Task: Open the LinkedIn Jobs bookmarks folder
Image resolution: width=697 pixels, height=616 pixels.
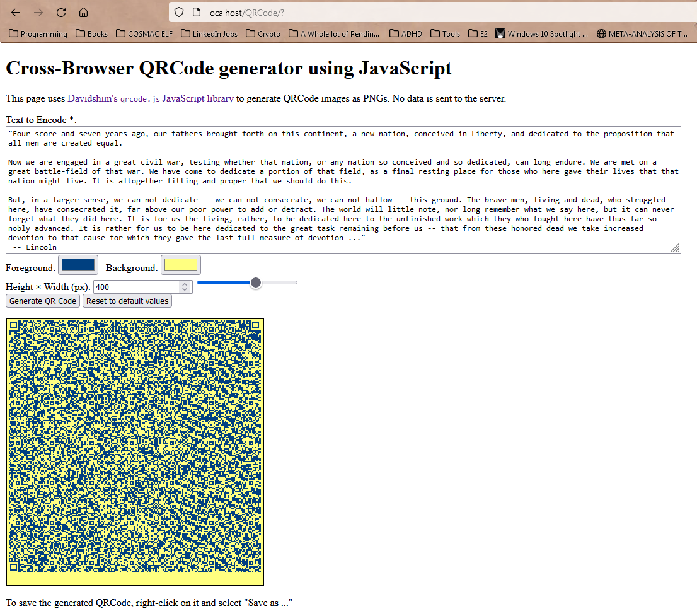Action: pos(209,34)
